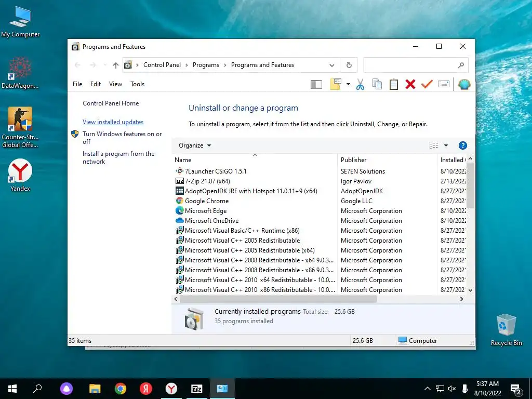
Task: Click the taskbar search magnifier
Action: (x=37, y=389)
